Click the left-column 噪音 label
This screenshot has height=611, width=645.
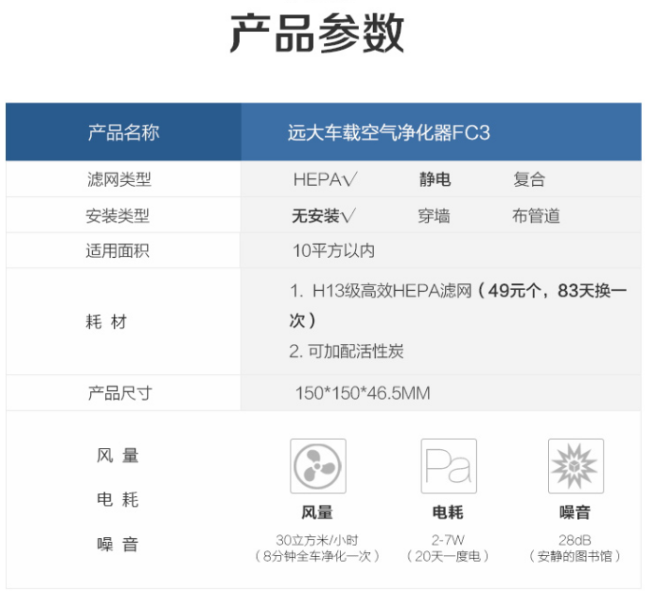[118, 544]
